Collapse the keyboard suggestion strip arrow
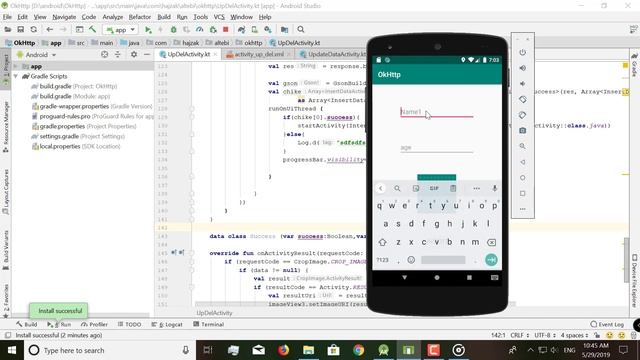 380,188
